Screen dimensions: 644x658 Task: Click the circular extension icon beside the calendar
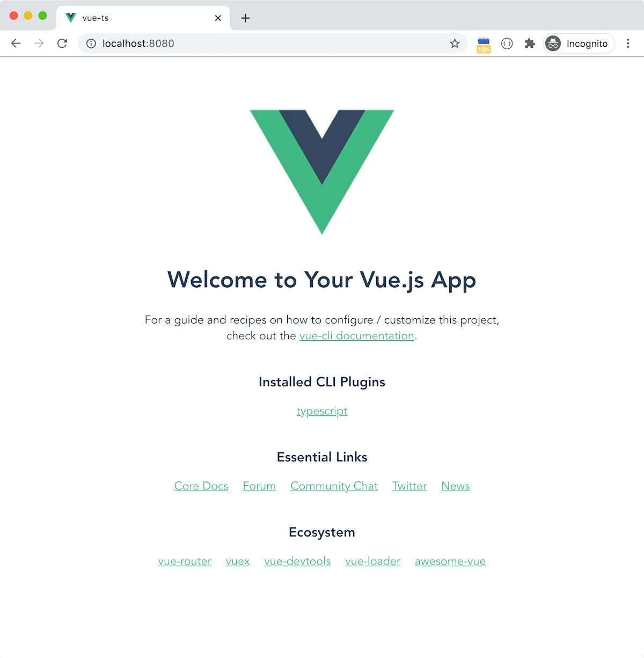click(x=507, y=43)
